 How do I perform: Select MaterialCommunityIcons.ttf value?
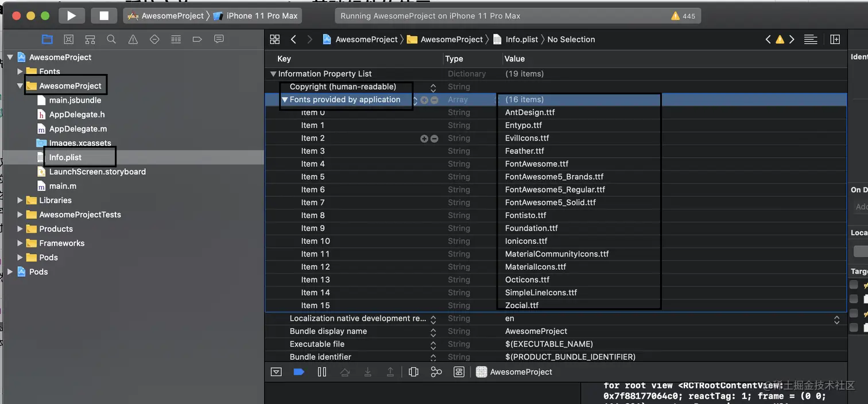[x=557, y=254]
